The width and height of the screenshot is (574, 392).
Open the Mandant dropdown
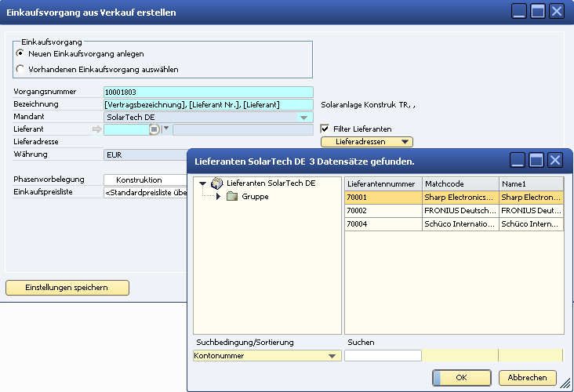tap(304, 117)
